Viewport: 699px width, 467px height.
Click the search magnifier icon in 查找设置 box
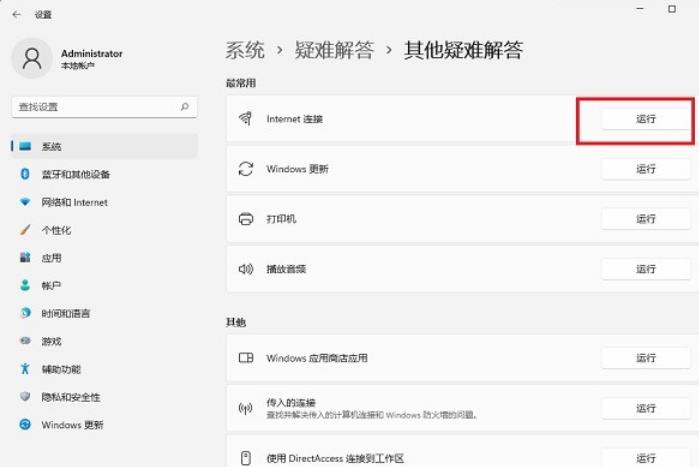coord(185,107)
